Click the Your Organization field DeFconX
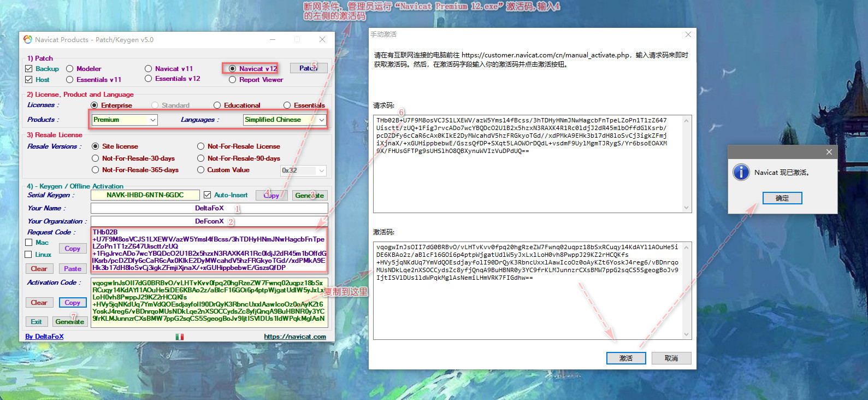Screen dimensions: 868x400 (x=209, y=221)
